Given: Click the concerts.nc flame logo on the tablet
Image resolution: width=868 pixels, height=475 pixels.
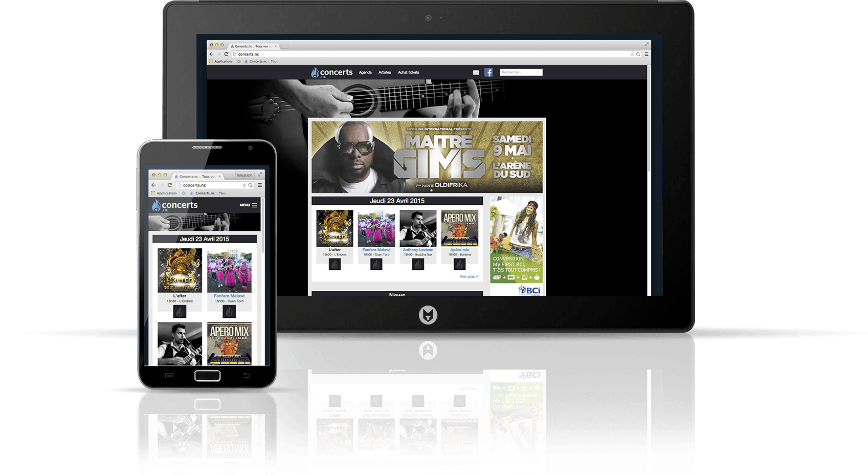Looking at the screenshot, I should click(331, 73).
